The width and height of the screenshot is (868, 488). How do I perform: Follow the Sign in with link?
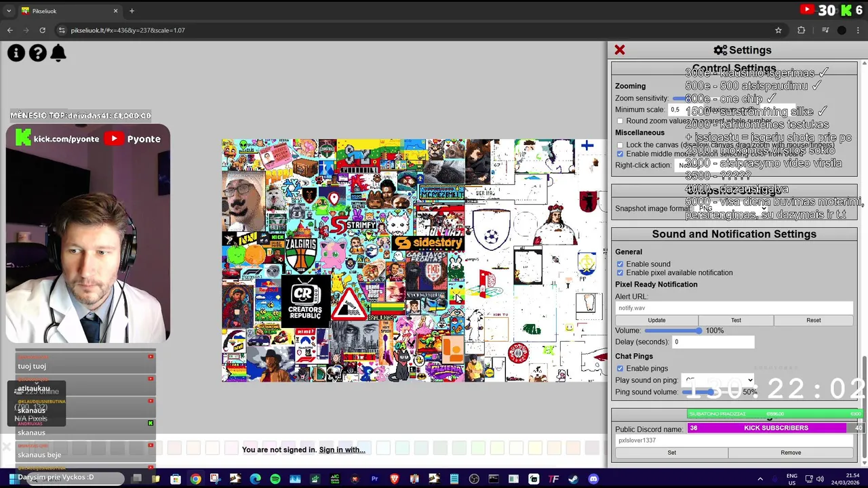[342, 450]
